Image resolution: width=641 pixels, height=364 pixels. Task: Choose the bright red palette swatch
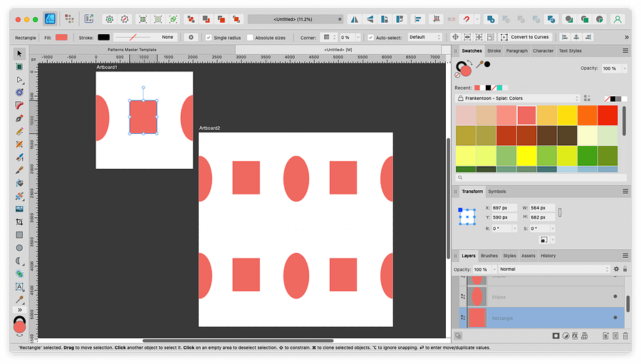pyautogui.click(x=608, y=115)
